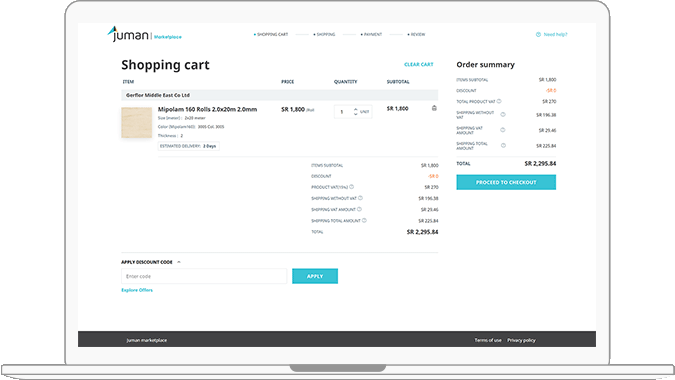Show info icon for Shipping VAT Amount in cart
This screenshot has width=675, height=380.
359,209
